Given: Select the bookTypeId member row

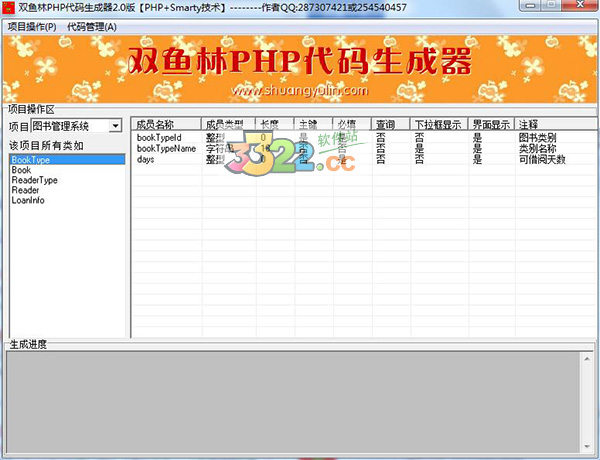Looking at the screenshot, I should pyautogui.click(x=364, y=137).
